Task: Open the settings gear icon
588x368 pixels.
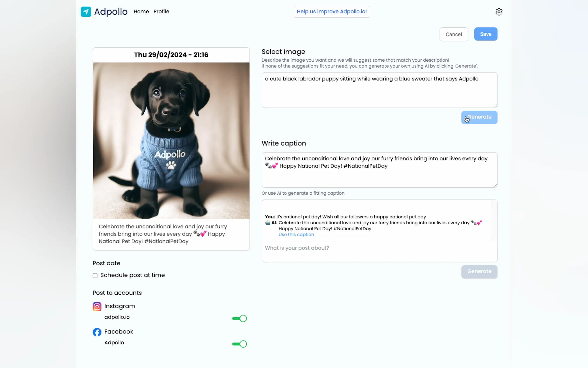Action: click(x=499, y=12)
